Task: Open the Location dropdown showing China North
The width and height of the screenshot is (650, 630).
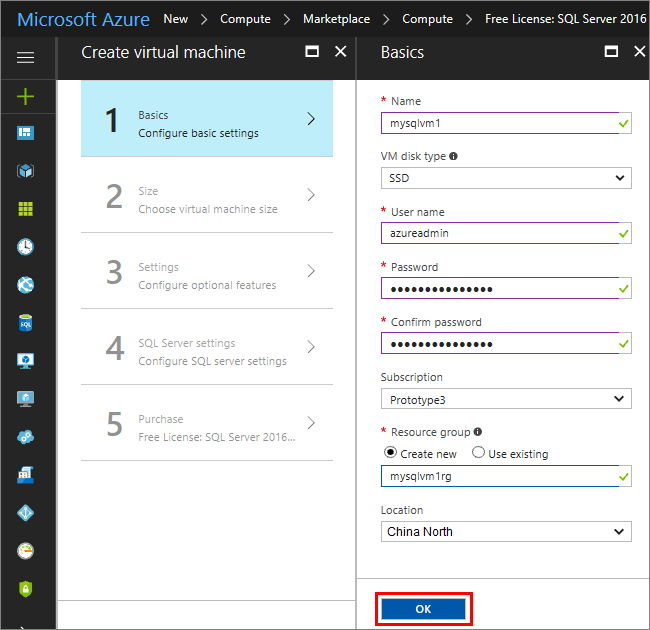Action: 505,532
